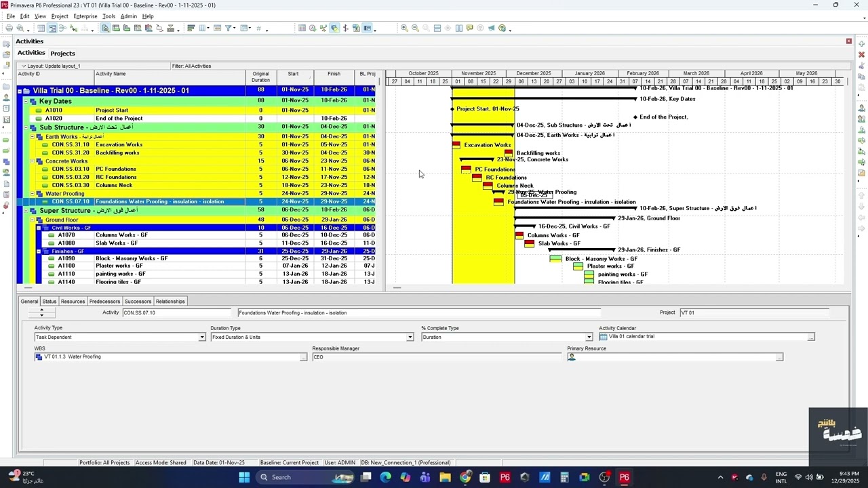
Task: Click the Zoom In magnifier icon
Action: [x=404, y=28]
